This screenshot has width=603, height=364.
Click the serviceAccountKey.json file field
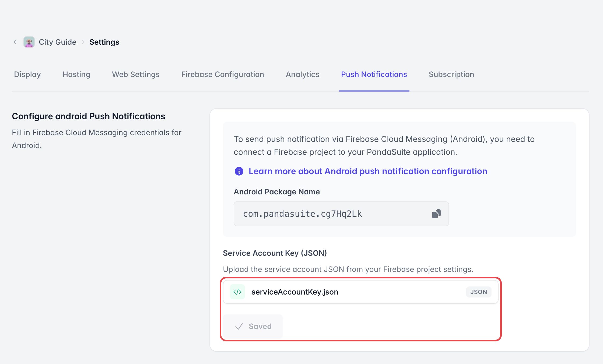pyautogui.click(x=361, y=292)
